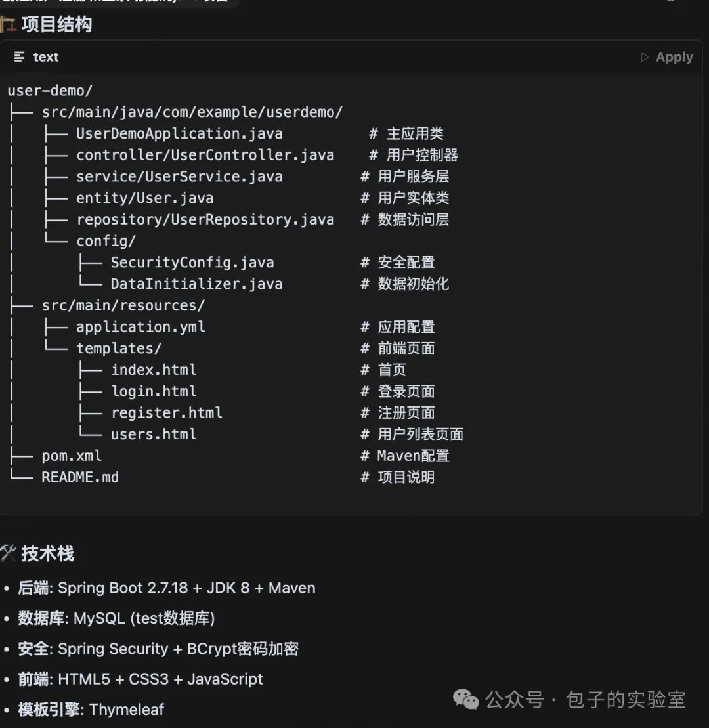
Task: Click the WeChat logo in the watermark
Action: point(465,699)
